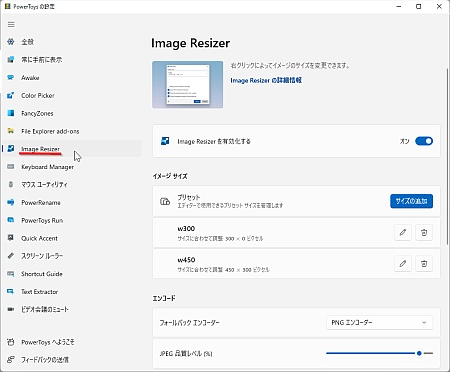Click the Welcome to PowerToys icon
450x372 pixels.
click(11, 342)
